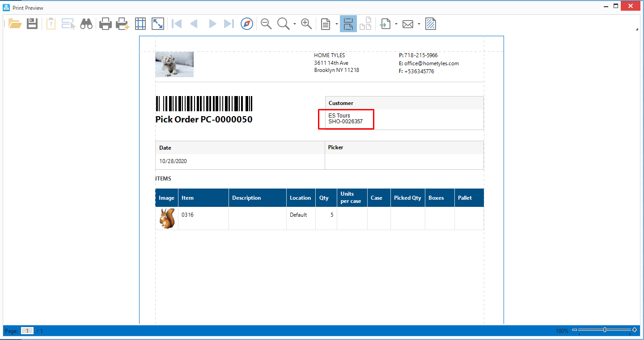The height and width of the screenshot is (340, 644).
Task: Expand the zoom level dropdown arrow
Action: click(x=294, y=24)
